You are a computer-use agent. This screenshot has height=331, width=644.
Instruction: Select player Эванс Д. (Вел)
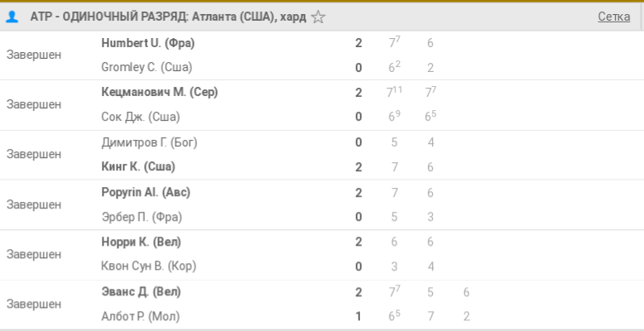click(x=141, y=292)
